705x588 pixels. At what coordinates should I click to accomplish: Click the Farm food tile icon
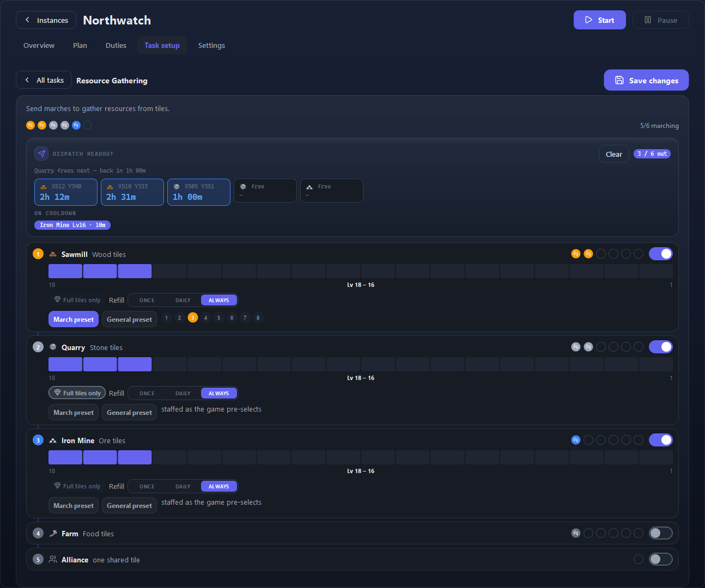pos(53,534)
